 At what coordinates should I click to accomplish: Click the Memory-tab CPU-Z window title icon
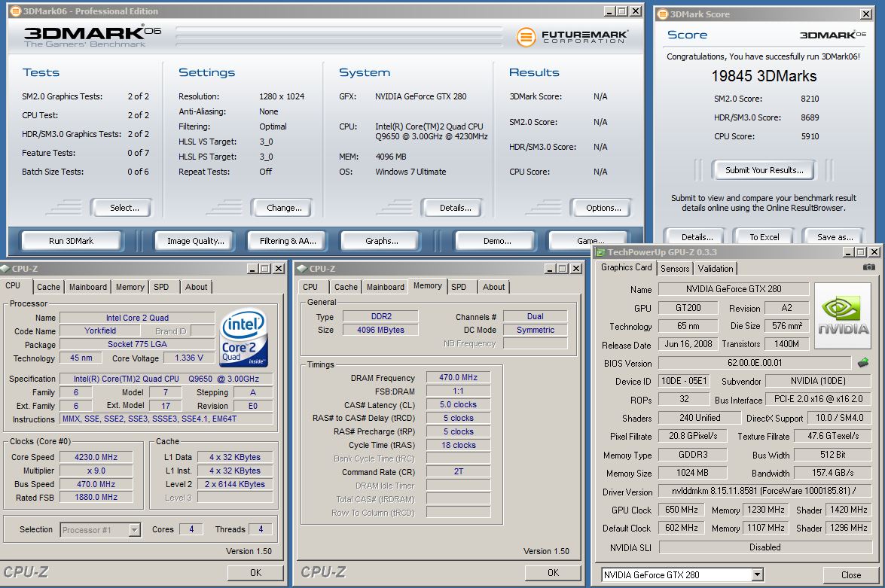click(302, 269)
